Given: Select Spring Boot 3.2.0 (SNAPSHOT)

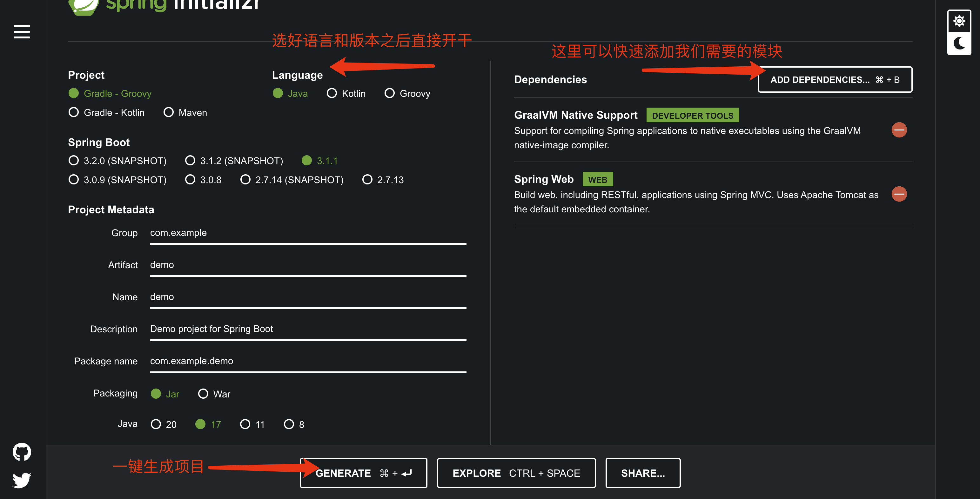Looking at the screenshot, I should (117, 161).
